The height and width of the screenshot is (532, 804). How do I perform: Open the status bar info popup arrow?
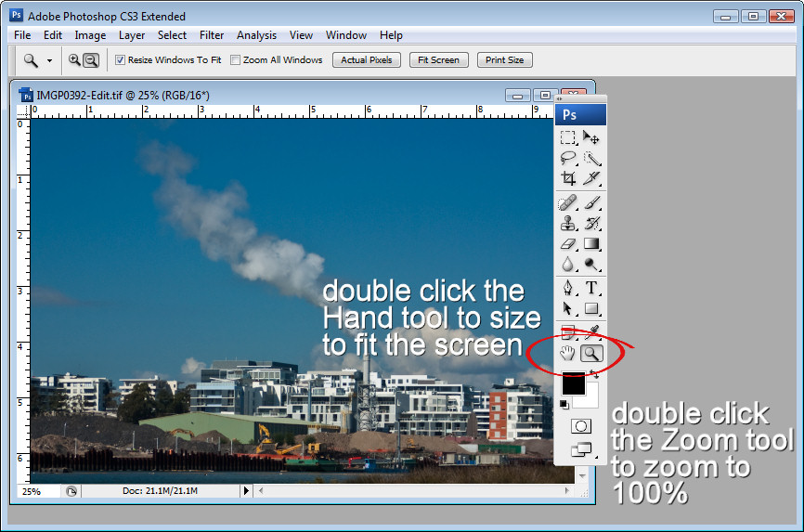246,491
